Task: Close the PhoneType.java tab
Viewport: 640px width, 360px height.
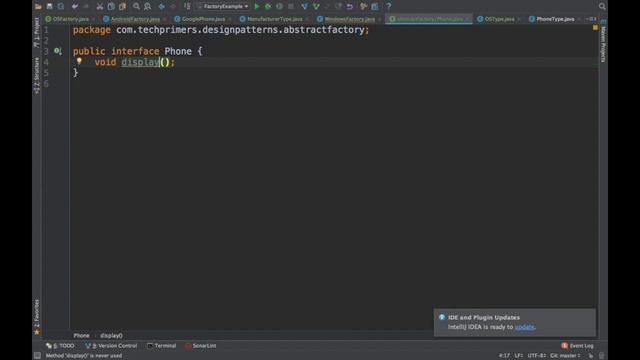Action: pos(579,19)
